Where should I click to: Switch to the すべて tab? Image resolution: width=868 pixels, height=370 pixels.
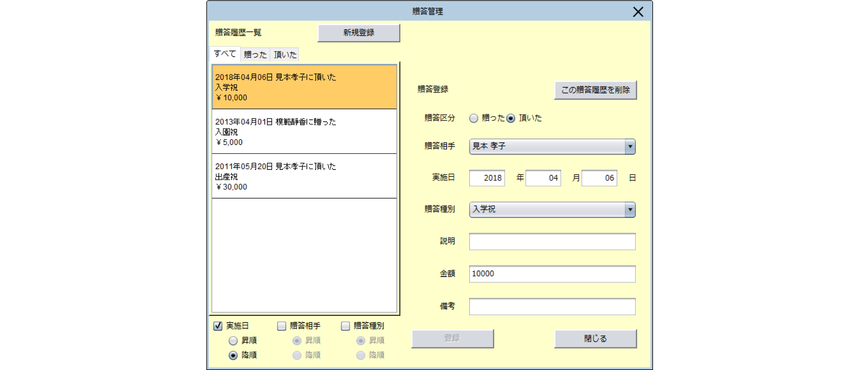pos(225,54)
